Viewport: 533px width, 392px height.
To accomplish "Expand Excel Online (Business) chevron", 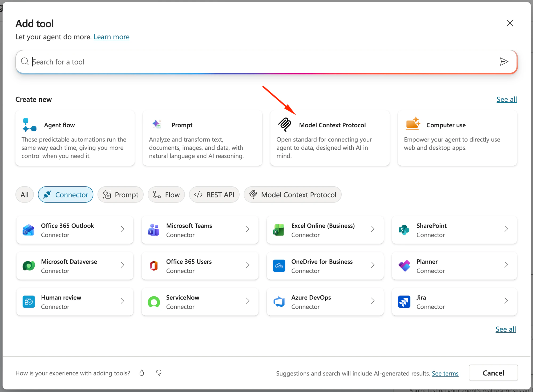I will point(373,229).
